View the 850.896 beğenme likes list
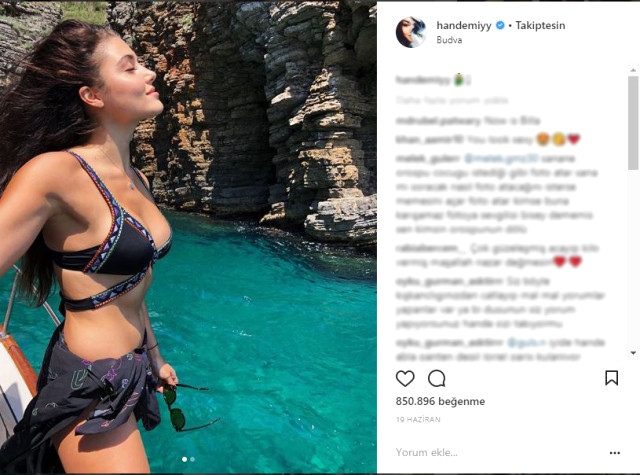 tap(440, 401)
